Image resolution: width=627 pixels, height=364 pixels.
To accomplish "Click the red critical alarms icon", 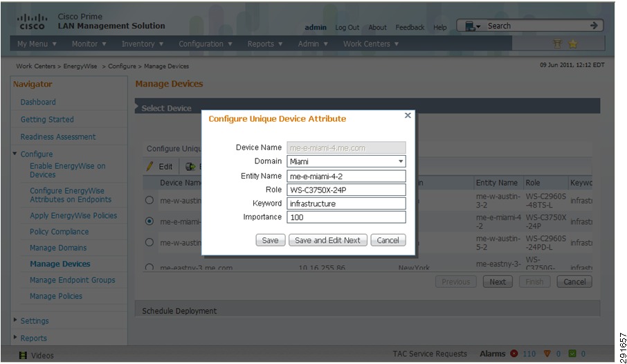I will [514, 354].
